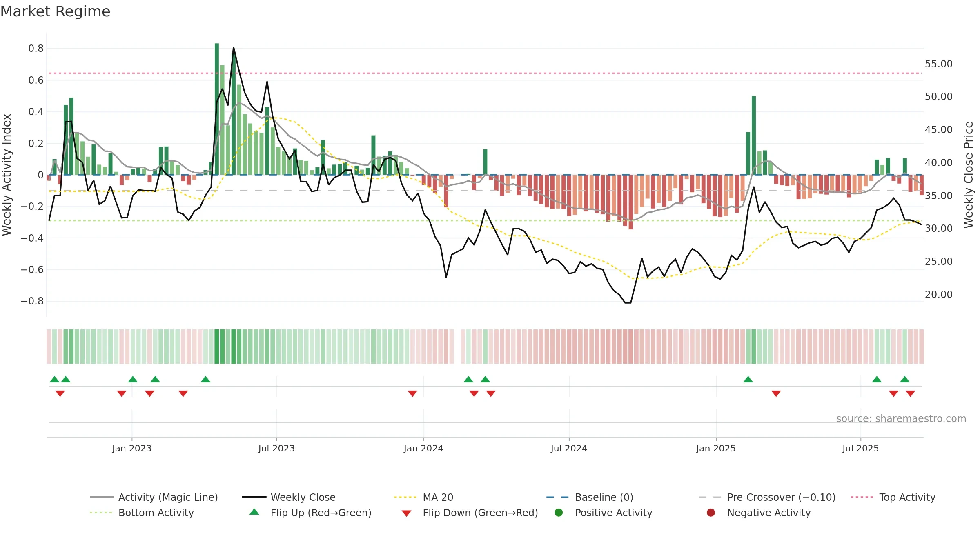980x551 pixels.
Task: Click the 20.00 price axis label
Action: tap(938, 295)
